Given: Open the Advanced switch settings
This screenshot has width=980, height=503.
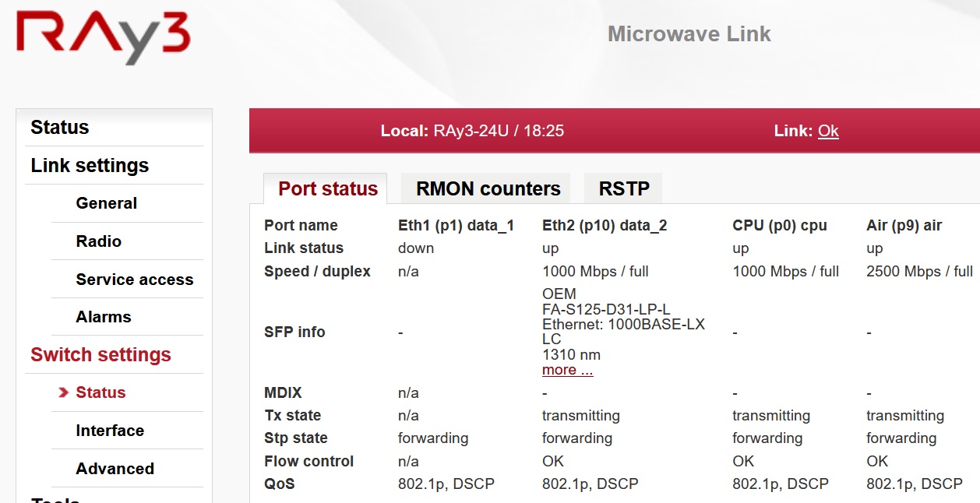Looking at the screenshot, I should pos(115,469).
